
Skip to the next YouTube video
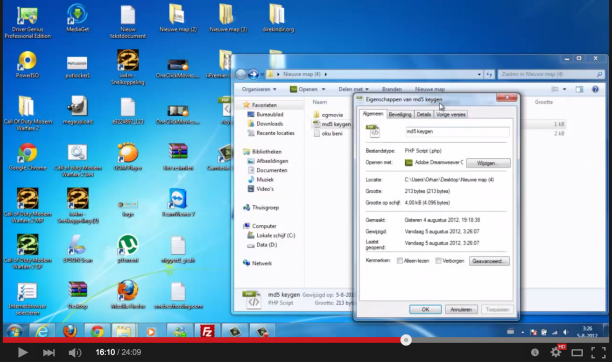(x=48, y=353)
